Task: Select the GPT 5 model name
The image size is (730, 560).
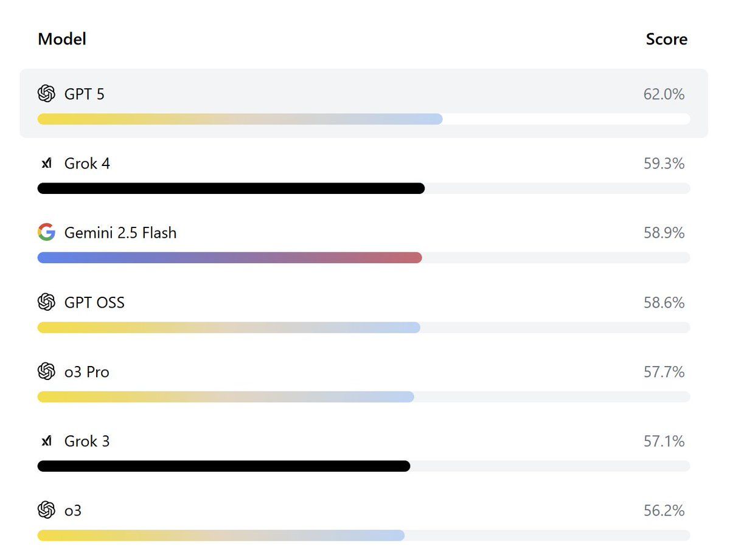Action: click(85, 94)
